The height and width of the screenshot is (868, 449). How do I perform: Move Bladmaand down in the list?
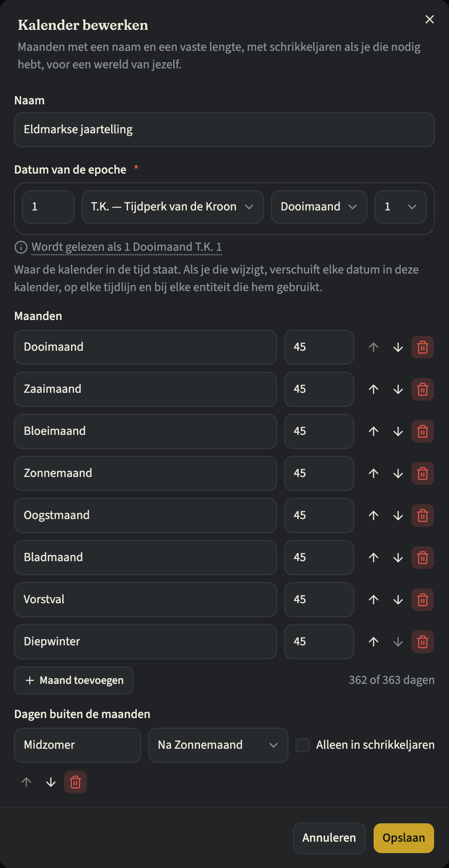point(398,558)
